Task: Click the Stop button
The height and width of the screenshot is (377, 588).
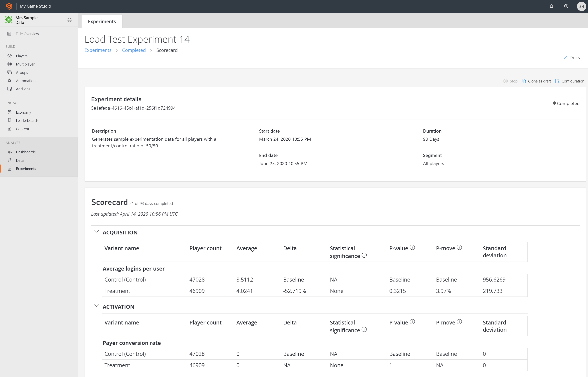Action: (510, 81)
